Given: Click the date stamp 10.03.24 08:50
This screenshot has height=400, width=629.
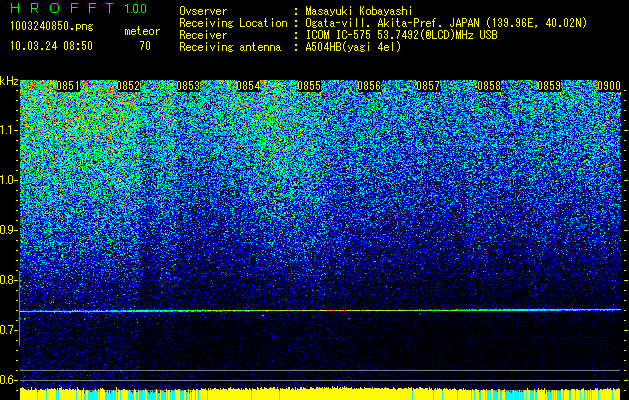Looking at the screenshot, I should tap(51, 46).
